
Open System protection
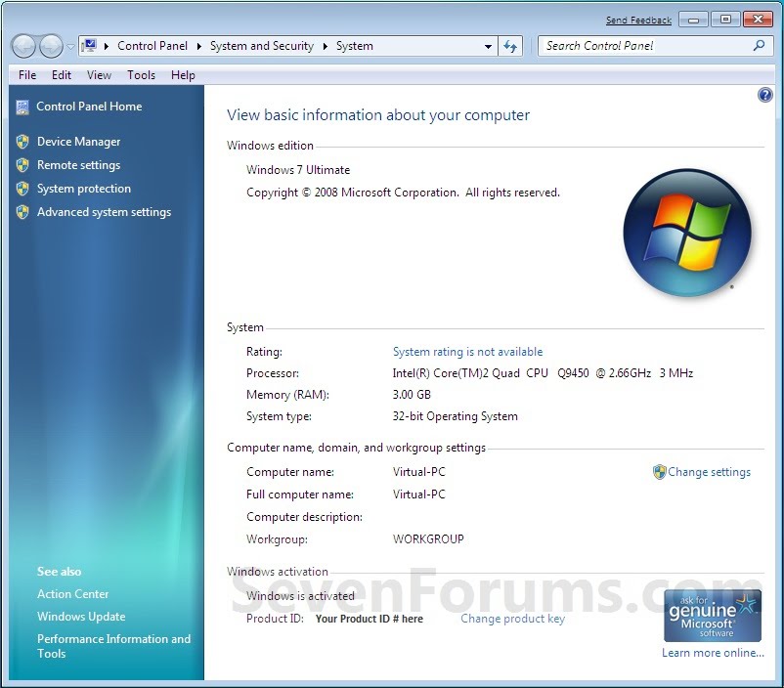[84, 189]
